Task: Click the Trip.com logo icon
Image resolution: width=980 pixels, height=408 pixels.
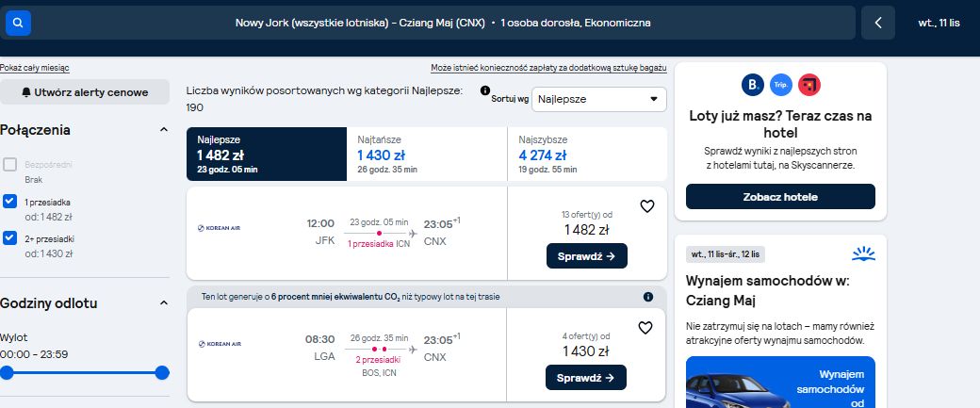Action: pos(781,85)
